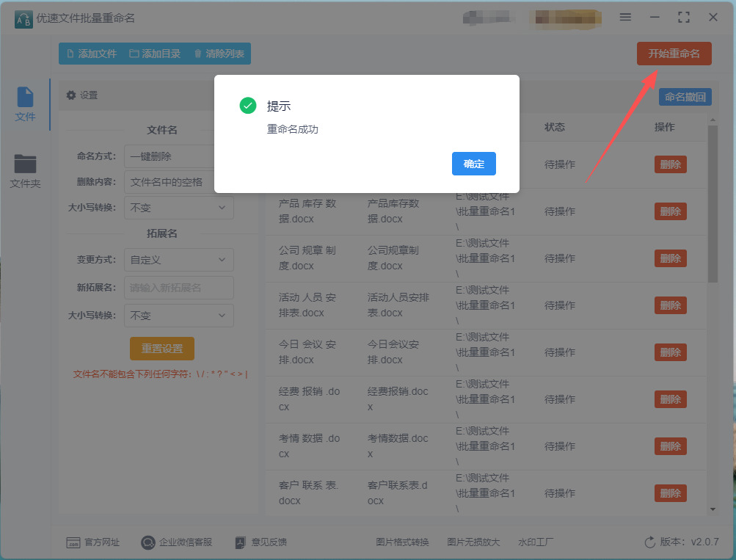Click the 意见反馈 feedback icon
736x560 pixels.
[241, 542]
